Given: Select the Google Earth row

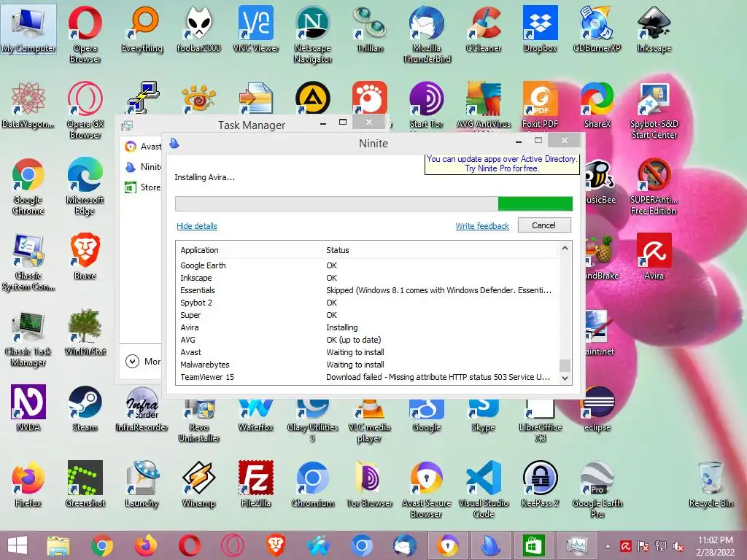Looking at the screenshot, I should click(368, 265).
